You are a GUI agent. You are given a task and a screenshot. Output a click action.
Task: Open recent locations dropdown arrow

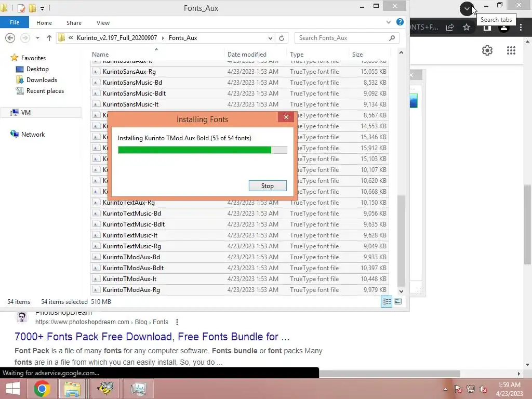[37, 38]
